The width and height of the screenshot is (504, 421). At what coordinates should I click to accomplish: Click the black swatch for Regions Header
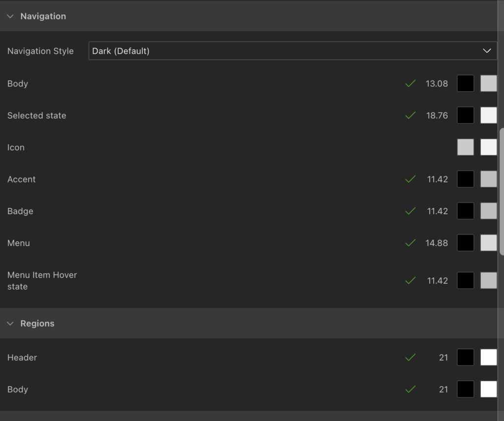(465, 358)
